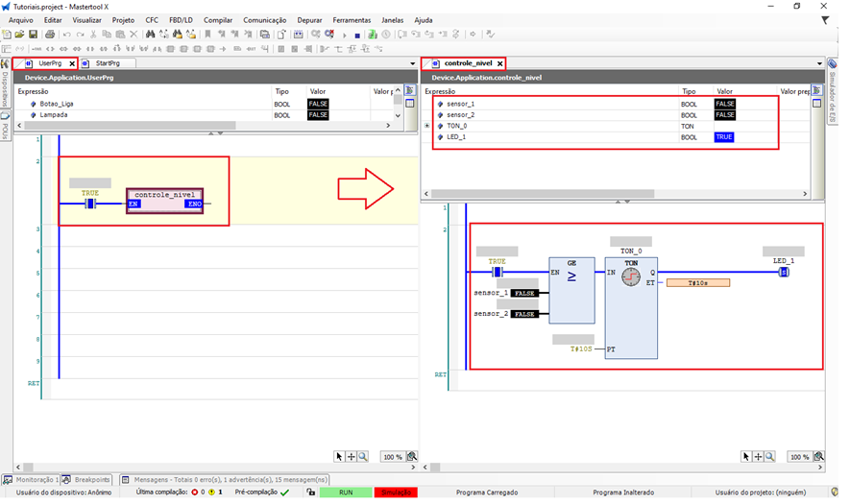Image resolution: width=850 pixels, height=504 pixels.
Task: Click the Print icon in toolbar
Action: (50, 35)
